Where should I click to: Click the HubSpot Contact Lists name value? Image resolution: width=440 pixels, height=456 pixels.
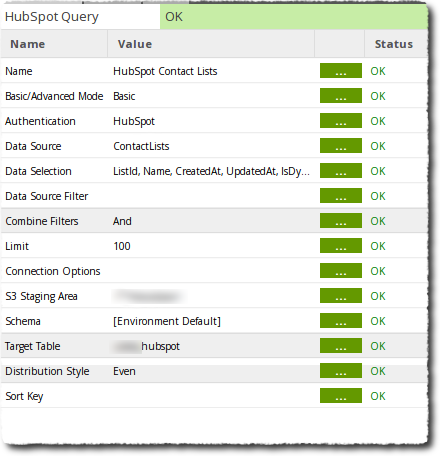165,71
